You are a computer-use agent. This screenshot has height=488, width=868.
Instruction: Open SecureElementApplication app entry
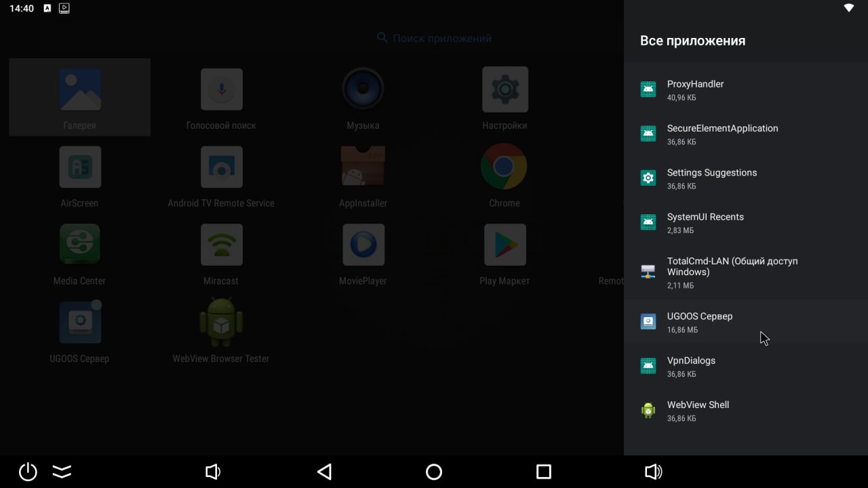pyautogui.click(x=746, y=134)
